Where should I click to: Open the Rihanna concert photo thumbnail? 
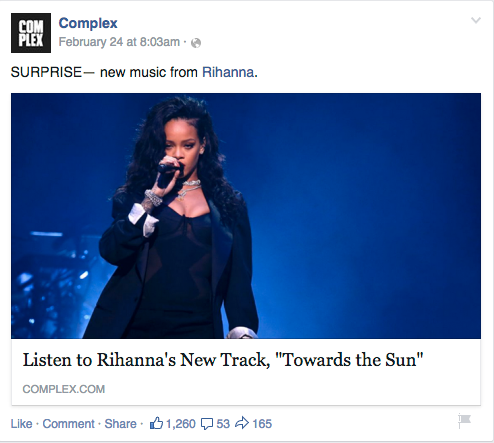point(246,216)
